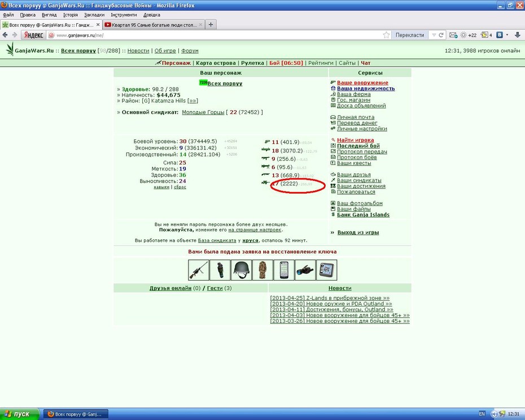Click the reload page icon
Screen dimensions: 525x420
(441, 35)
